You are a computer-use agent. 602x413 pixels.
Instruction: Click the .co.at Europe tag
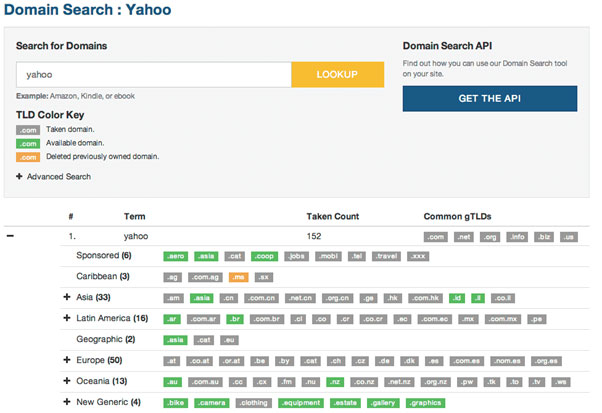[x=200, y=361]
